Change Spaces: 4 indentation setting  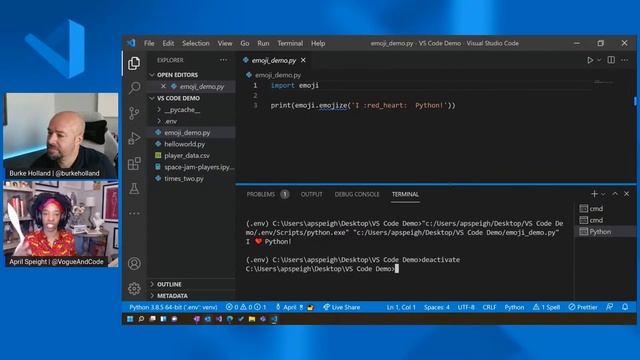pyautogui.click(x=436, y=307)
